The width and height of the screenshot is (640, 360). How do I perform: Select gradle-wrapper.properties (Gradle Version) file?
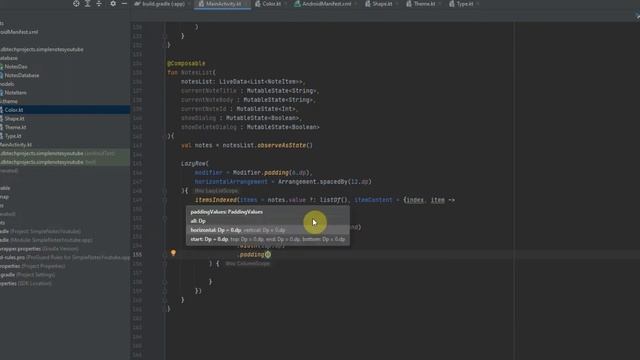coord(39,249)
